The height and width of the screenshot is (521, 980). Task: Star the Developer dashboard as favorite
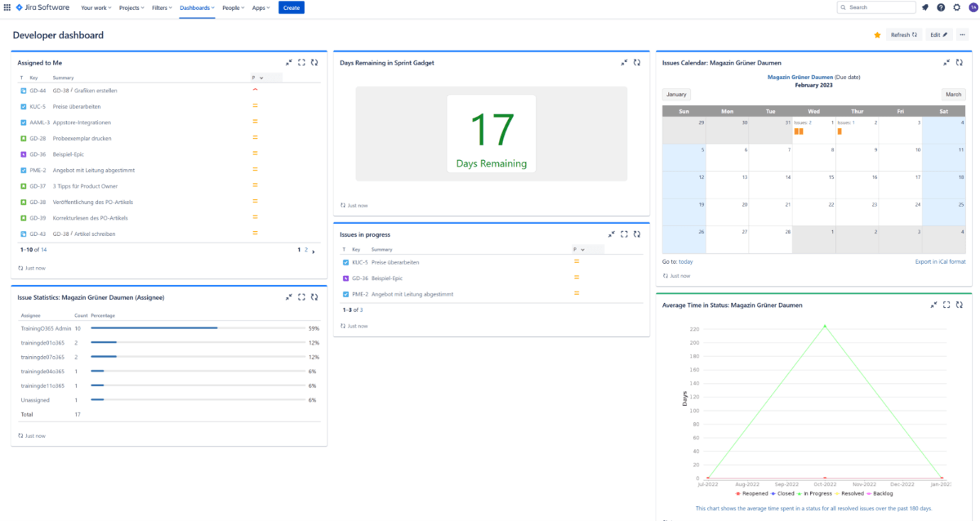(x=877, y=35)
